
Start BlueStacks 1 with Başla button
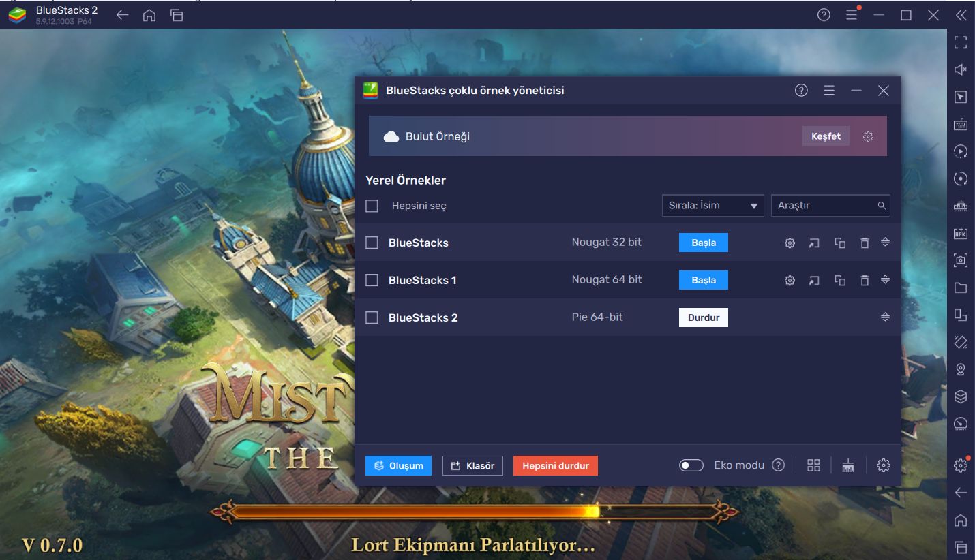[x=704, y=280]
